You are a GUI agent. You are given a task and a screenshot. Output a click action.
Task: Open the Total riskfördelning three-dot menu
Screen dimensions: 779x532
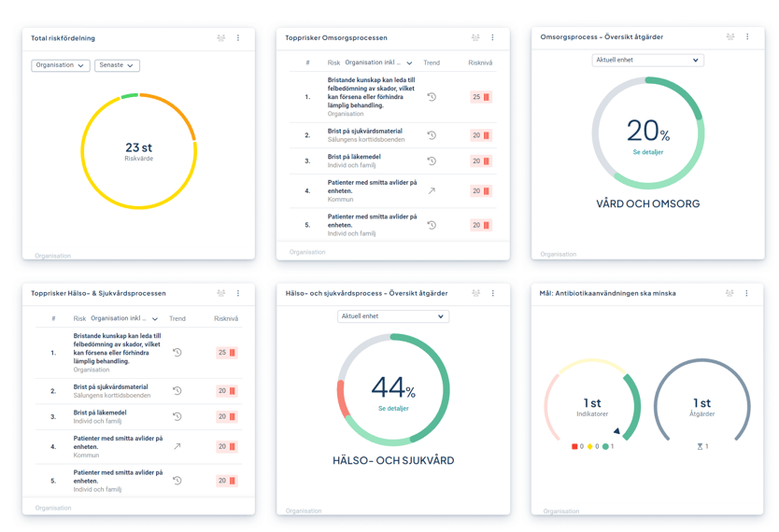238,38
